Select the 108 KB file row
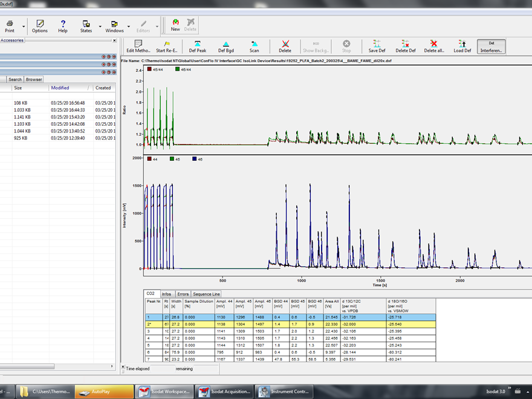The width and height of the screenshot is (532, 399). pyautogui.click(x=57, y=103)
